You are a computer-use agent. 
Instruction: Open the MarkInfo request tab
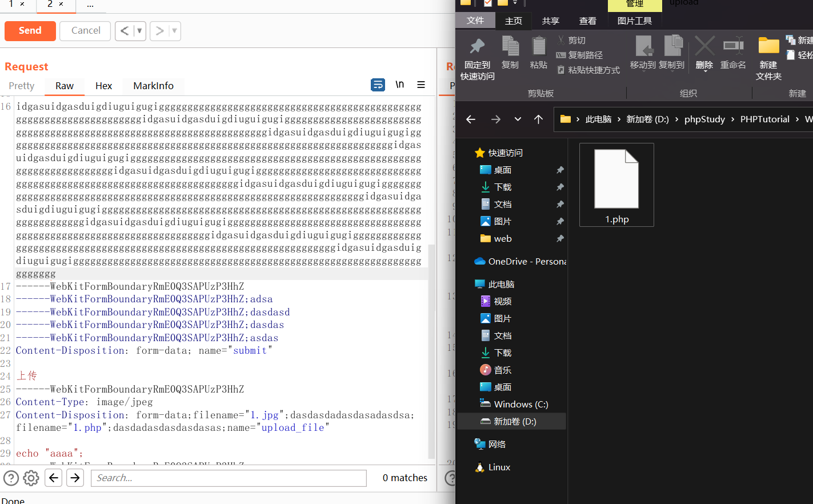(x=153, y=86)
